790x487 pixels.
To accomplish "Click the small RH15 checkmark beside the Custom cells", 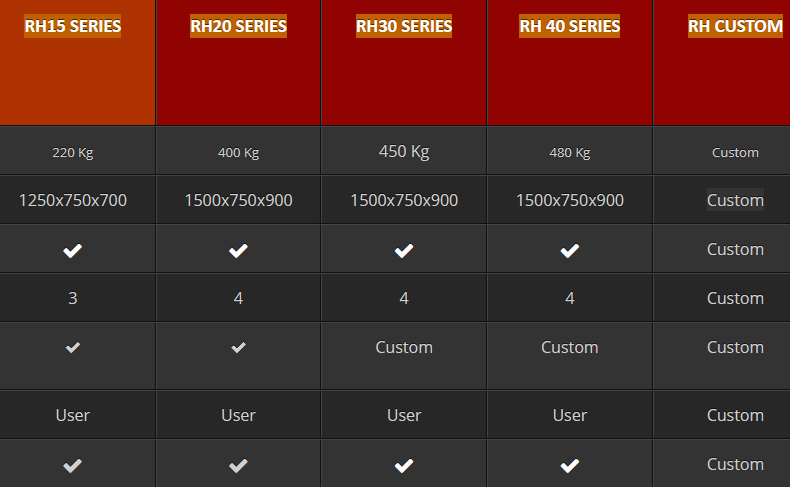I will (x=72, y=348).
